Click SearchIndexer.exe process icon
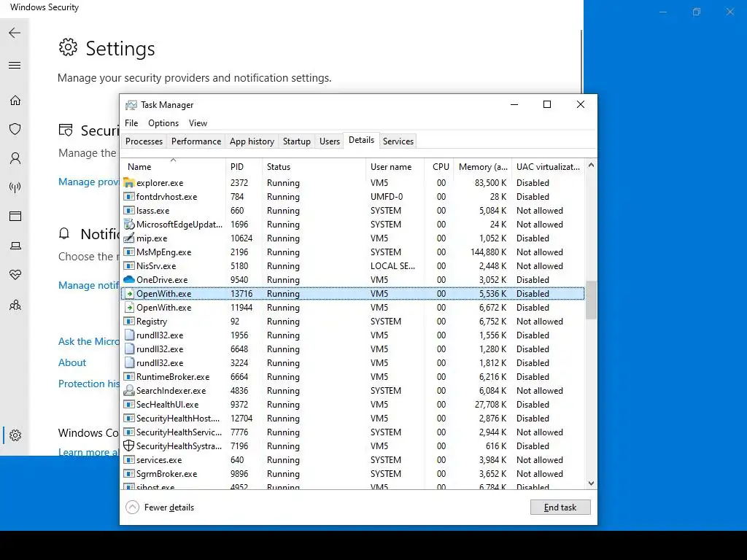Viewport: 747px width, 560px height. coord(129,391)
